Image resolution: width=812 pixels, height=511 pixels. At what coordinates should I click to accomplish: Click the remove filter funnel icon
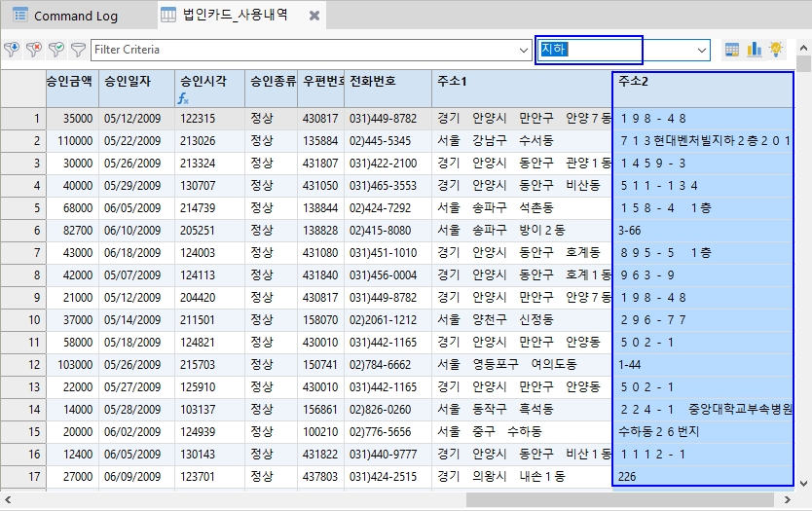point(34,50)
